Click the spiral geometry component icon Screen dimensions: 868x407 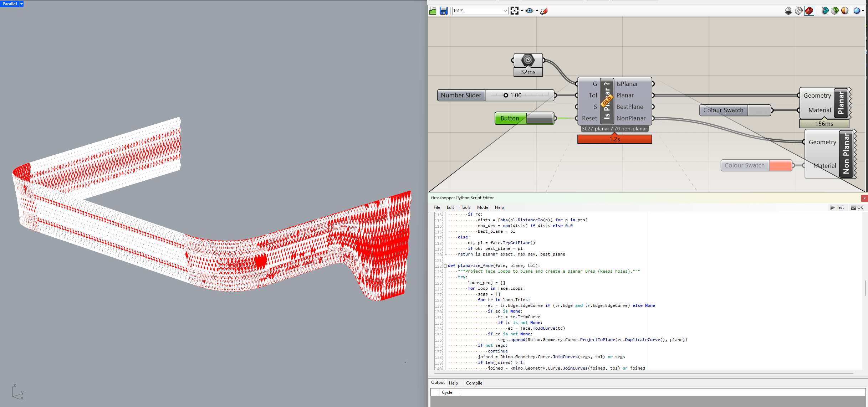tap(528, 60)
